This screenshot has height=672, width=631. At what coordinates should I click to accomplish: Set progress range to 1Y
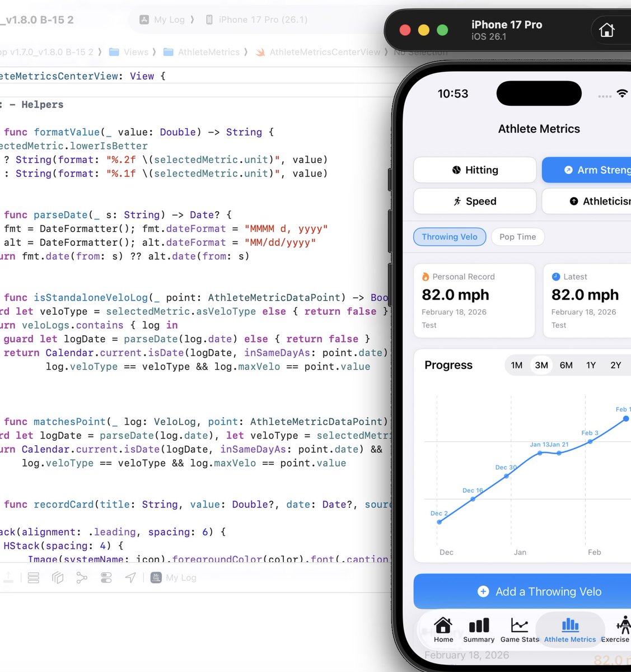tap(591, 365)
